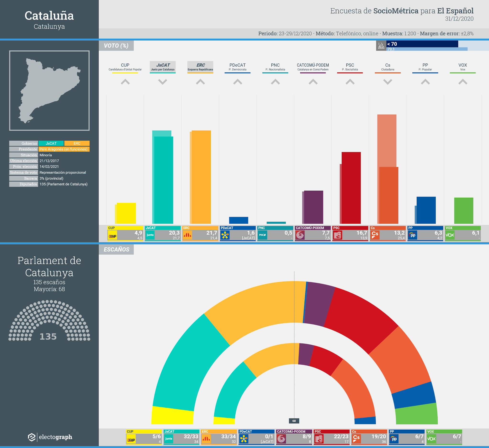Click the ballot box turnout icon
The image size is (489, 448).
[x=381, y=46]
